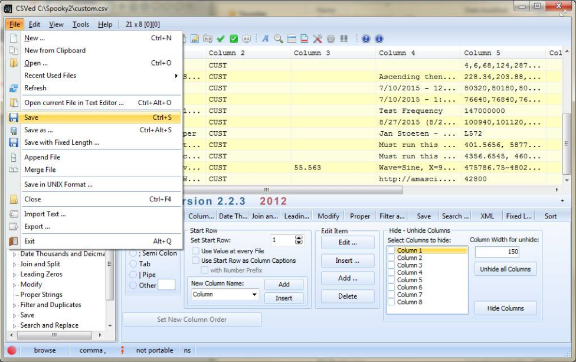Click the Edit button under Edit Item

pos(348,243)
